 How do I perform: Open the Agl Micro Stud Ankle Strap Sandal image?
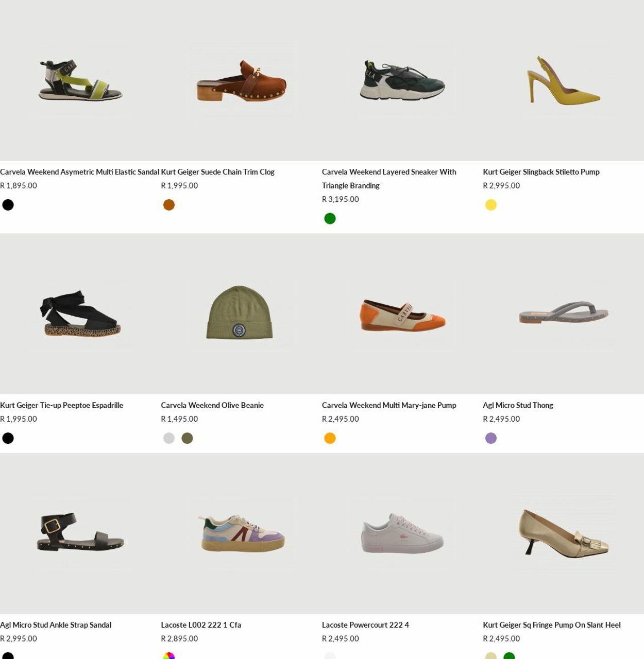tap(80, 533)
